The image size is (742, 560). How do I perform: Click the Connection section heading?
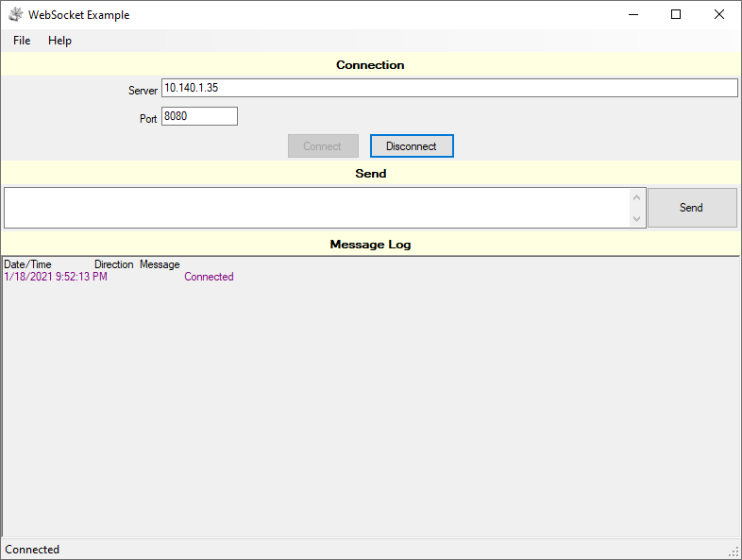[370, 65]
